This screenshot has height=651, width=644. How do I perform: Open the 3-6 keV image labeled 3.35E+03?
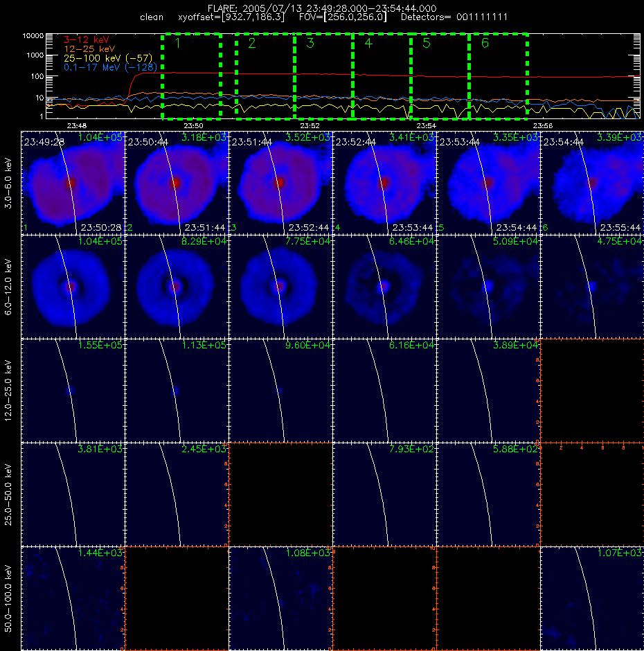click(488, 183)
